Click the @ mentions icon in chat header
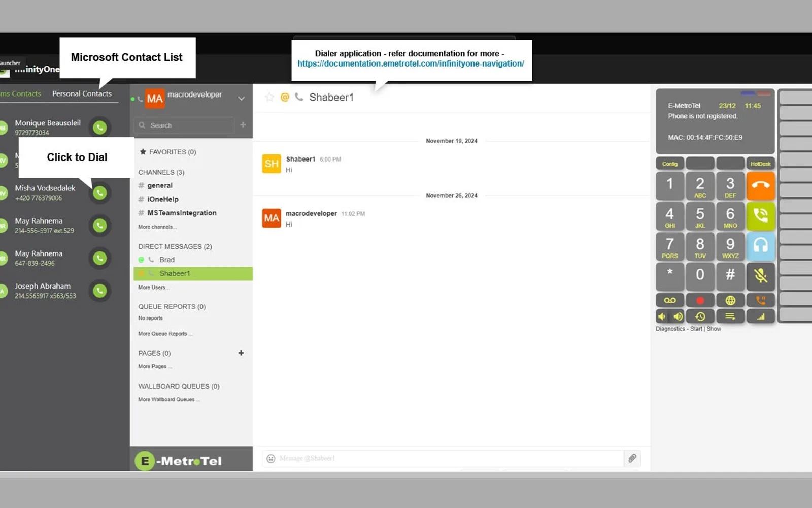The image size is (812, 508). [285, 97]
